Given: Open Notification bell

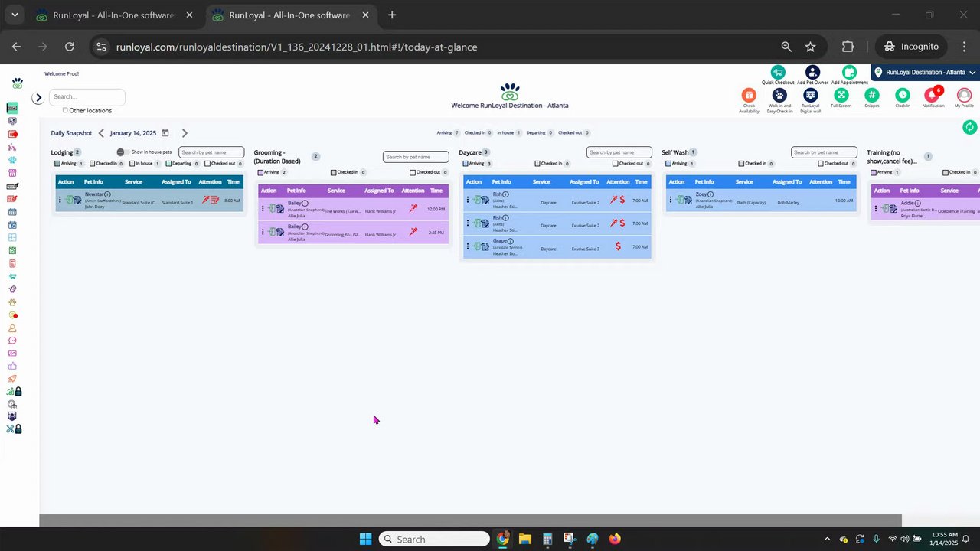Looking at the screenshot, I should pyautogui.click(x=933, y=95).
